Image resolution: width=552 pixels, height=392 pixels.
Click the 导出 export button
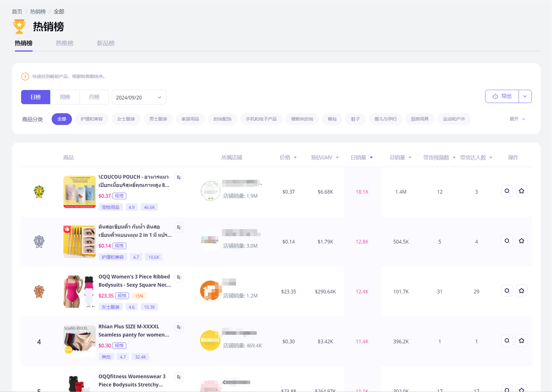[x=502, y=96]
